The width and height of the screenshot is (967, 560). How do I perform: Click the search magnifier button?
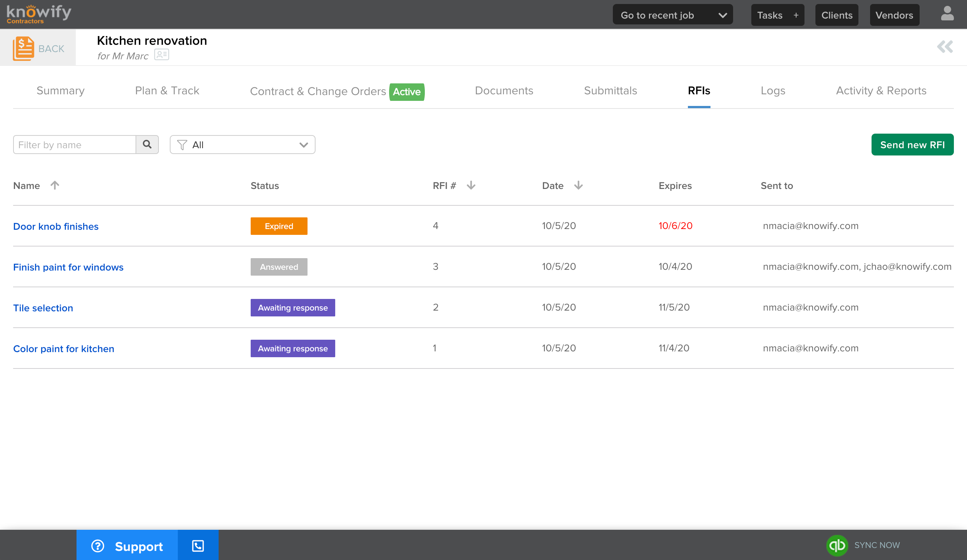(x=147, y=145)
